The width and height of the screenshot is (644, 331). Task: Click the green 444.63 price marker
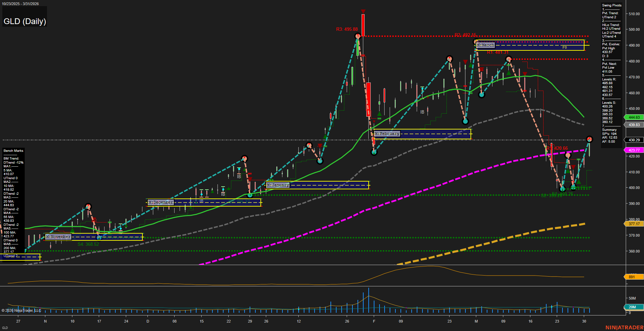(x=634, y=117)
